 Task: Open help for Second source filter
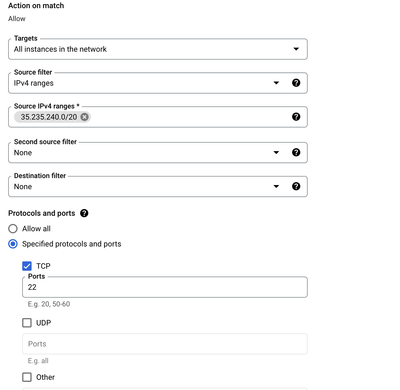coord(296,152)
